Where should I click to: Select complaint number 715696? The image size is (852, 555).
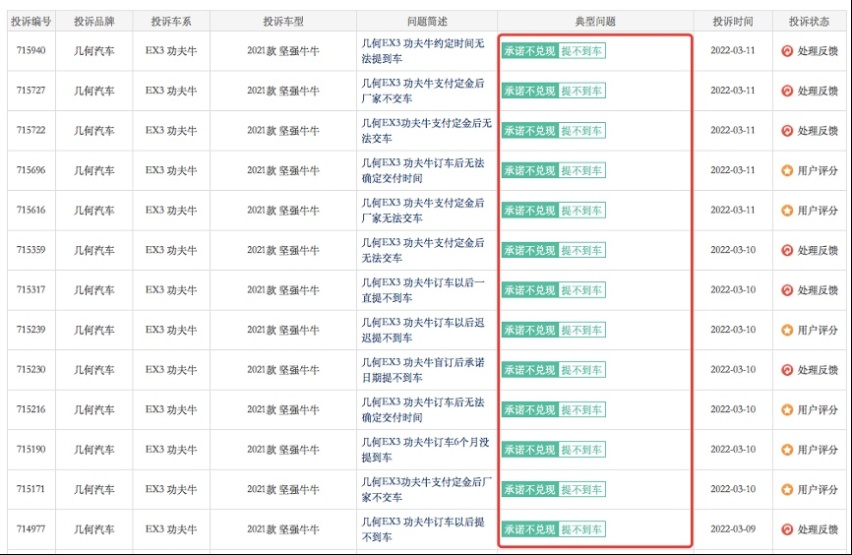click(31, 170)
